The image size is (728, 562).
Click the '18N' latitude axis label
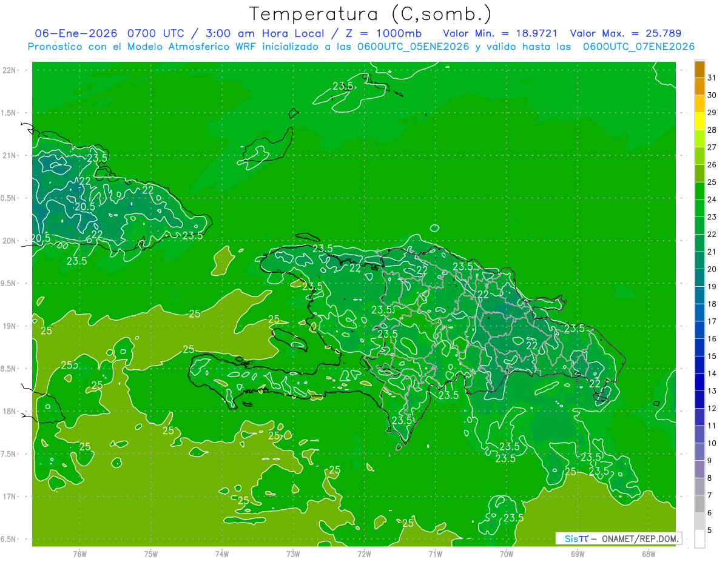(9, 412)
